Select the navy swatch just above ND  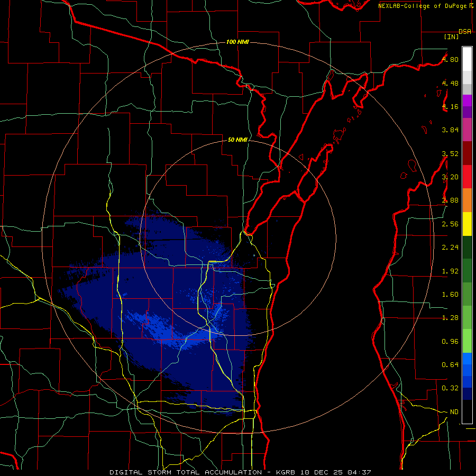pyautogui.click(x=467, y=393)
